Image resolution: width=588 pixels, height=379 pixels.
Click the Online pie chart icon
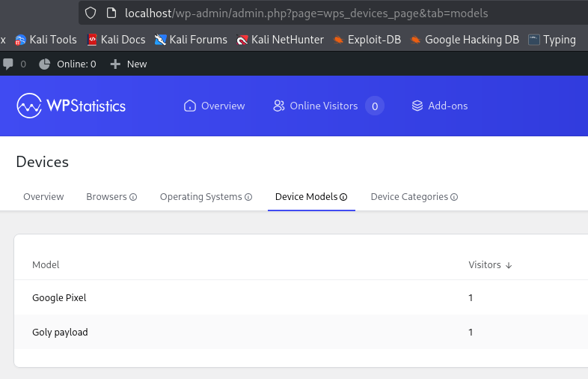(45, 64)
